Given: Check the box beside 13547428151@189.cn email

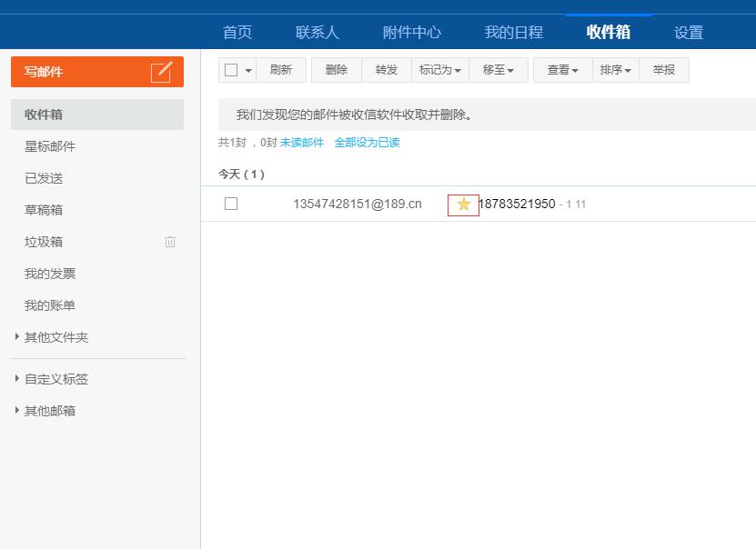Looking at the screenshot, I should [231, 204].
